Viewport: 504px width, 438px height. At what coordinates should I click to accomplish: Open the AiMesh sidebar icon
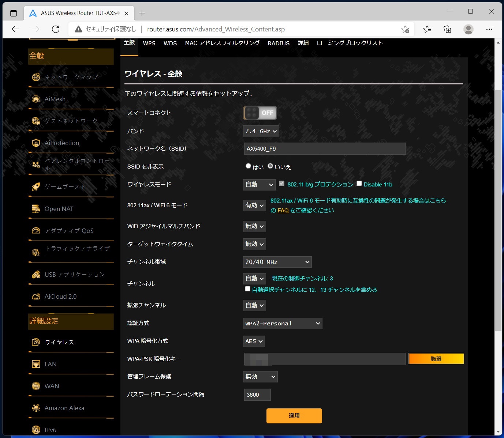[x=36, y=99]
